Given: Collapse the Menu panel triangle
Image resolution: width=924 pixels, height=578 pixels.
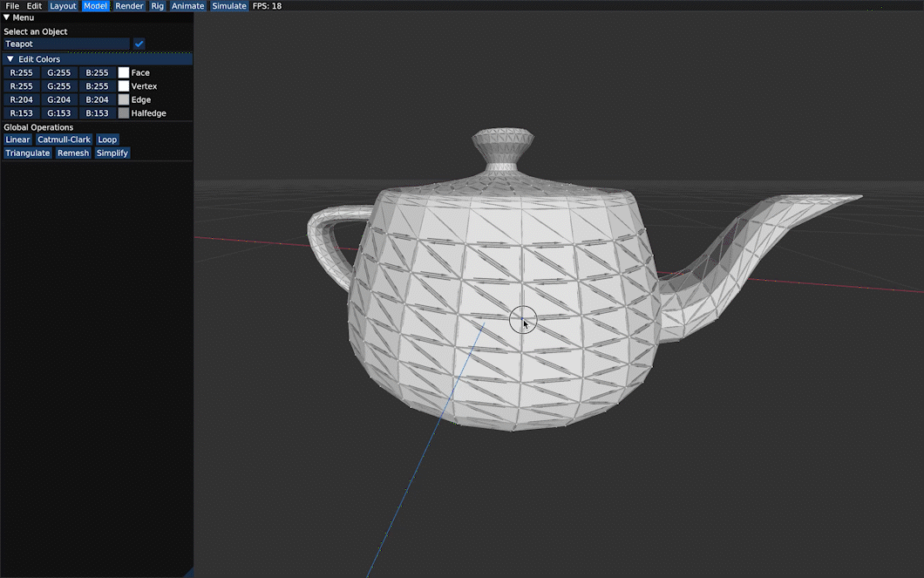Looking at the screenshot, I should [6, 17].
